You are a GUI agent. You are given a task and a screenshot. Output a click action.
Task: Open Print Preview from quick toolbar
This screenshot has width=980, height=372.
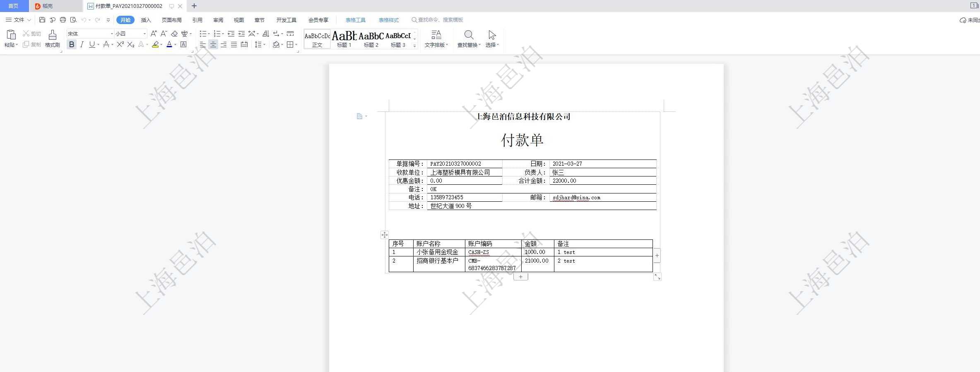point(73,19)
